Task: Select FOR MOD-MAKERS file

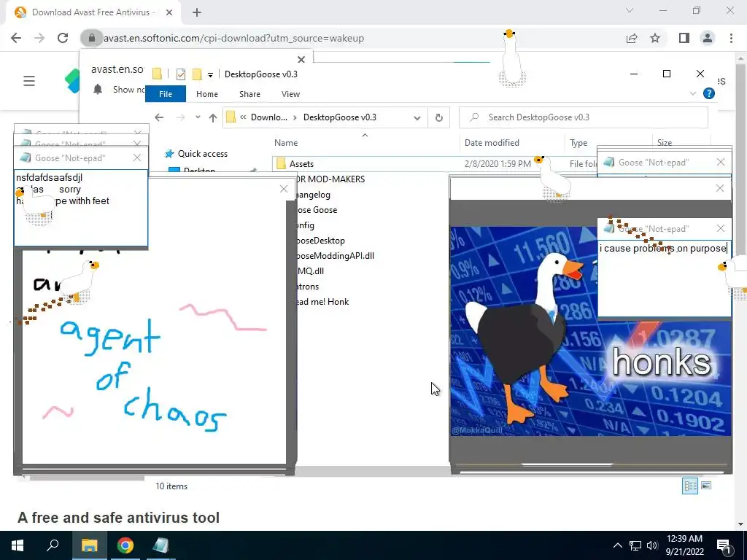Action: coord(330,179)
